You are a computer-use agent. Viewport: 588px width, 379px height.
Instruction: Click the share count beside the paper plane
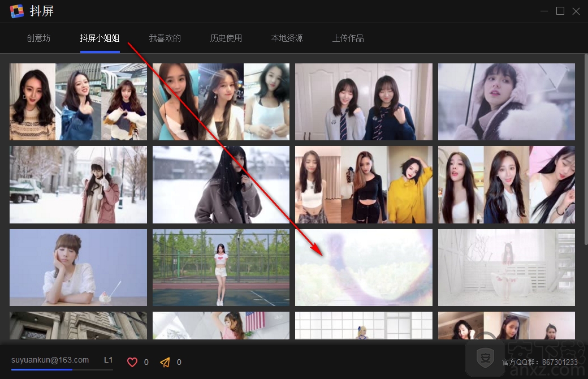[x=179, y=362]
